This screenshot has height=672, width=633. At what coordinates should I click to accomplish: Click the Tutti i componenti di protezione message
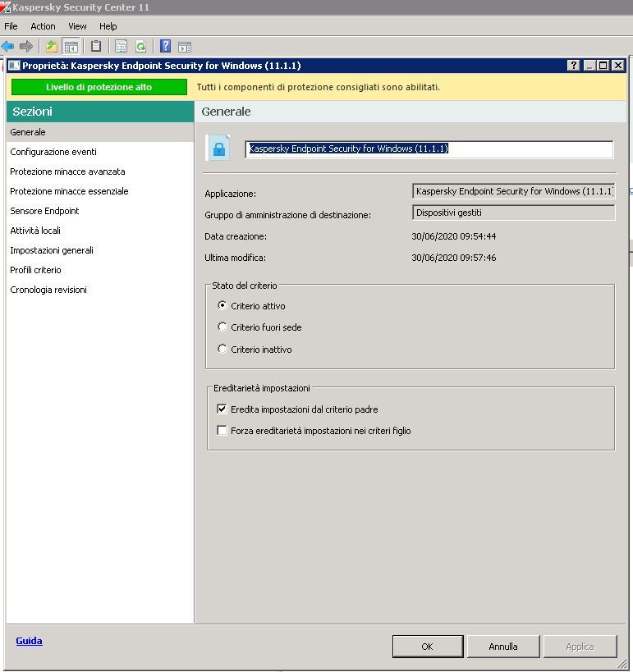pos(319,87)
